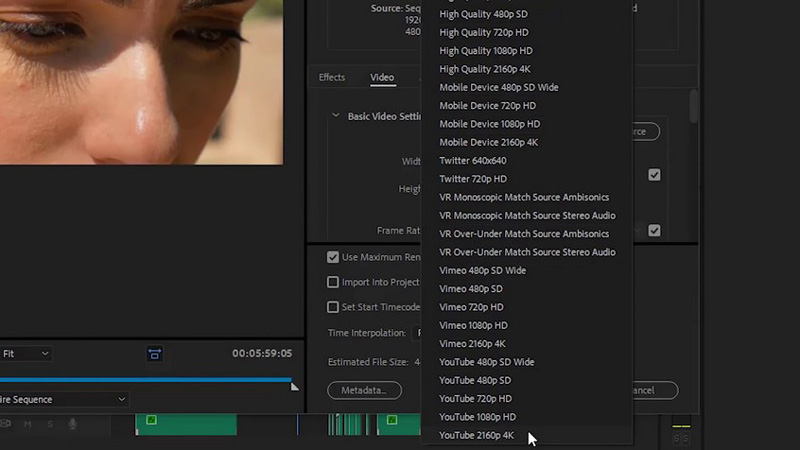
Task: Mute the track with M button
Action: pyautogui.click(x=27, y=424)
